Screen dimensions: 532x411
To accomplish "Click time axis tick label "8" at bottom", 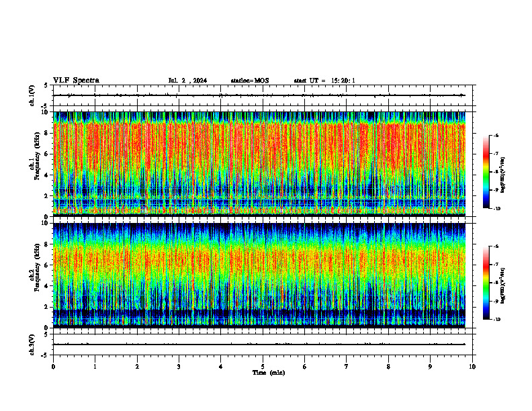I will click(x=388, y=367).
